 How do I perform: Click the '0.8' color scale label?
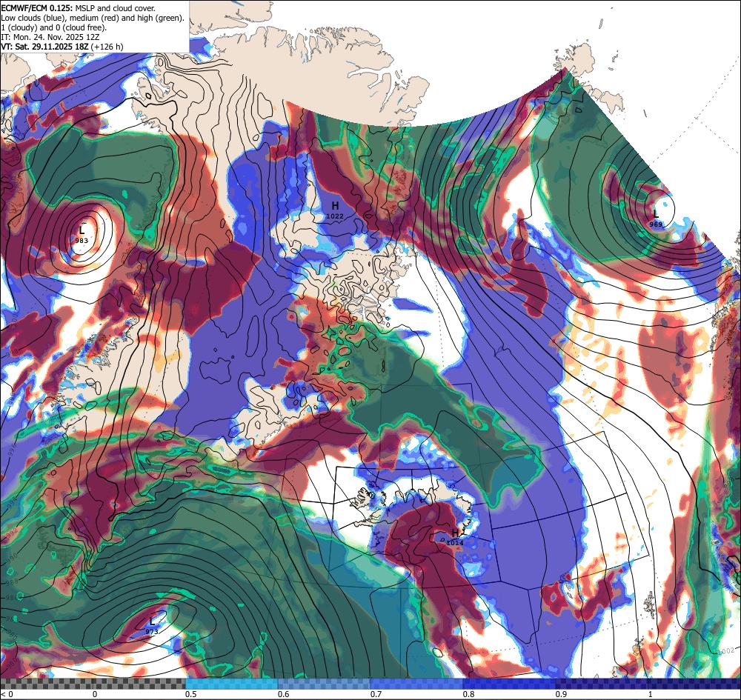coord(469,694)
